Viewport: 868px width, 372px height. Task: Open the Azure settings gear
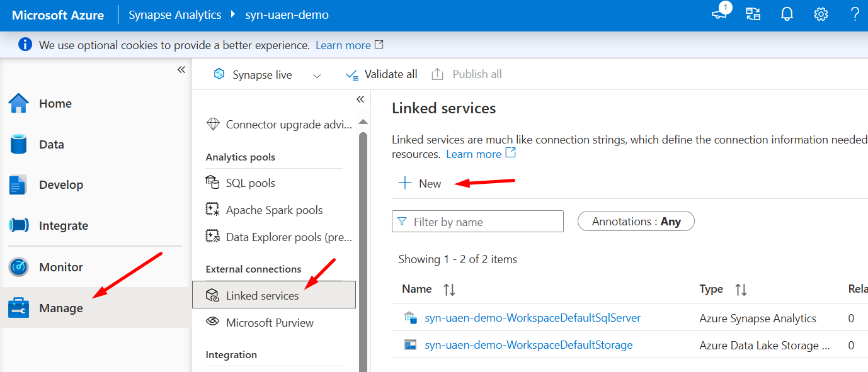(x=820, y=13)
